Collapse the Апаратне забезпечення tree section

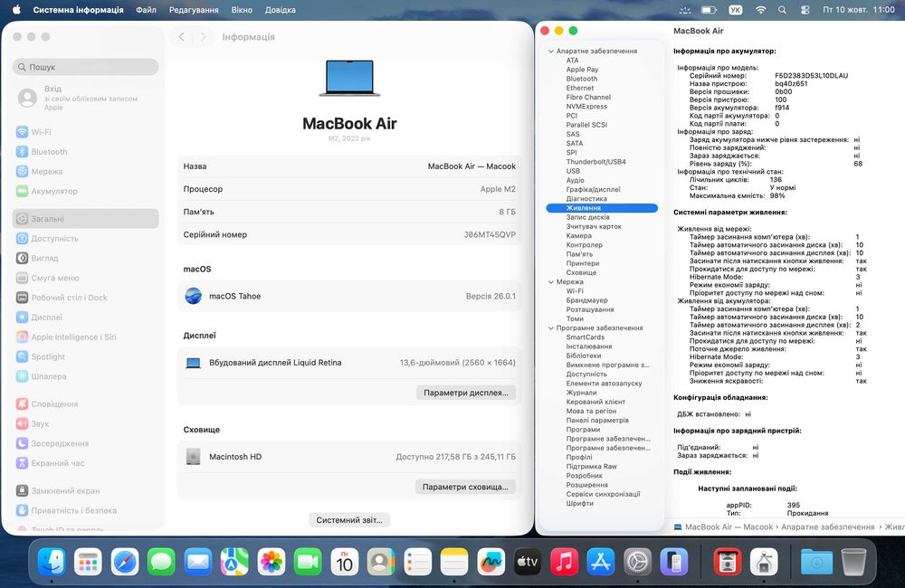pyautogui.click(x=550, y=52)
